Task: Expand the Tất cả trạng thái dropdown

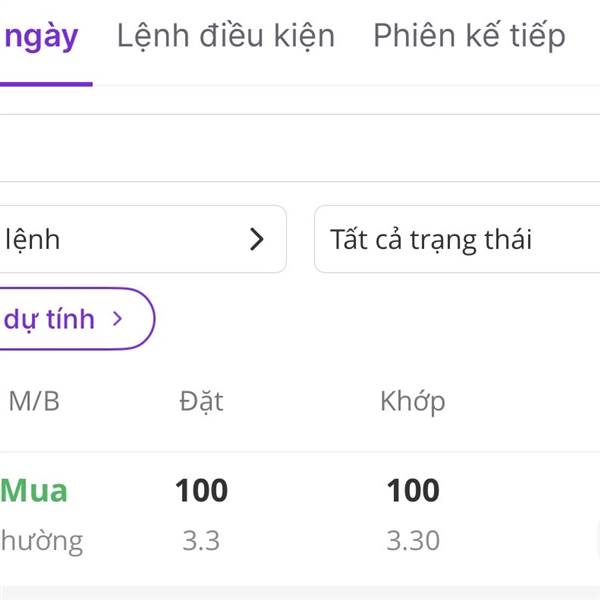Action: pos(456,239)
